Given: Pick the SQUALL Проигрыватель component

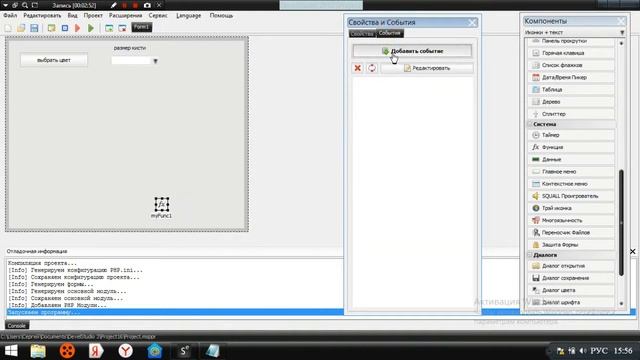Looking at the screenshot, I should tap(571, 196).
